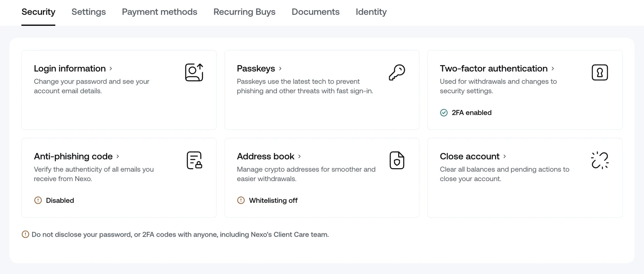
Task: Open the Documents tab
Action: [316, 12]
